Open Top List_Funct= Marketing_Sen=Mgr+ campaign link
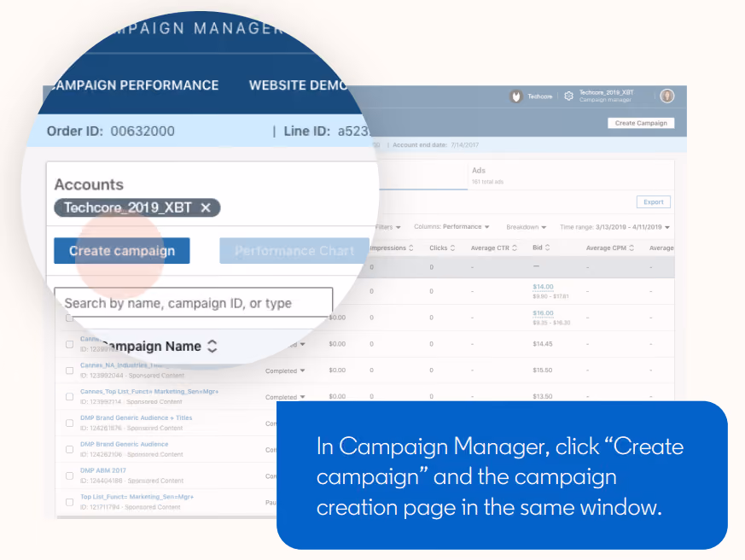Image resolution: width=745 pixels, height=560 pixels. 137,497
